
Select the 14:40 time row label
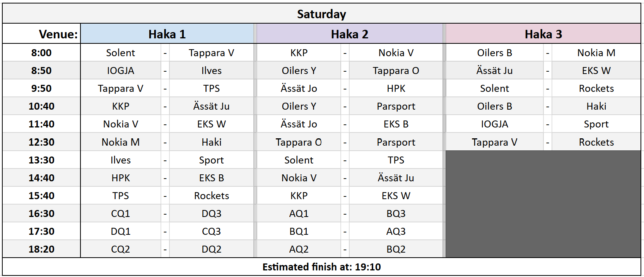(x=41, y=178)
